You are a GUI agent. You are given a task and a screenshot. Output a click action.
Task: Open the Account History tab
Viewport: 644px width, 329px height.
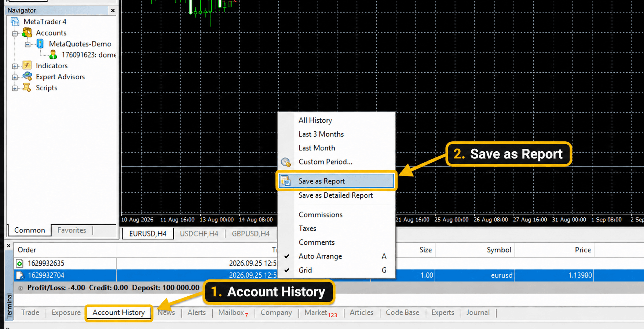pyautogui.click(x=118, y=312)
